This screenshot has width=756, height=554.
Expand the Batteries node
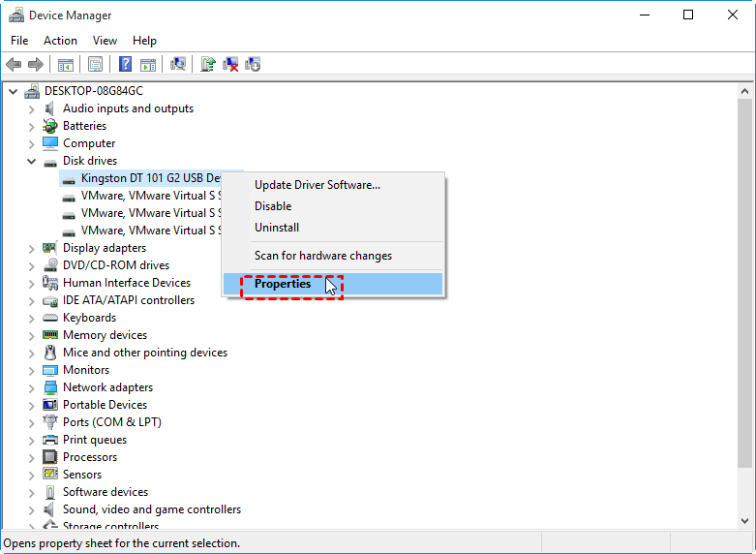(x=31, y=127)
